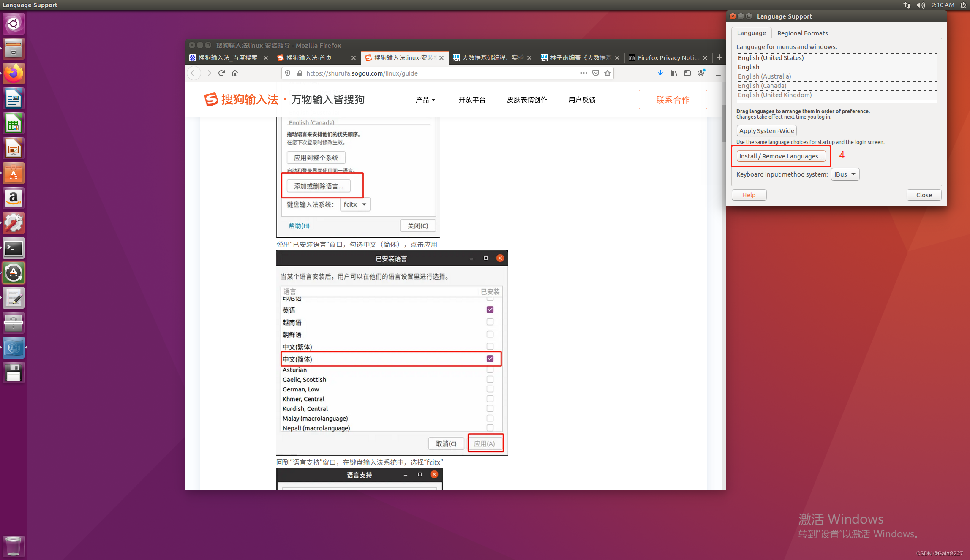970x560 pixels.
Task: Click Install / Remove Languages button
Action: (x=781, y=156)
